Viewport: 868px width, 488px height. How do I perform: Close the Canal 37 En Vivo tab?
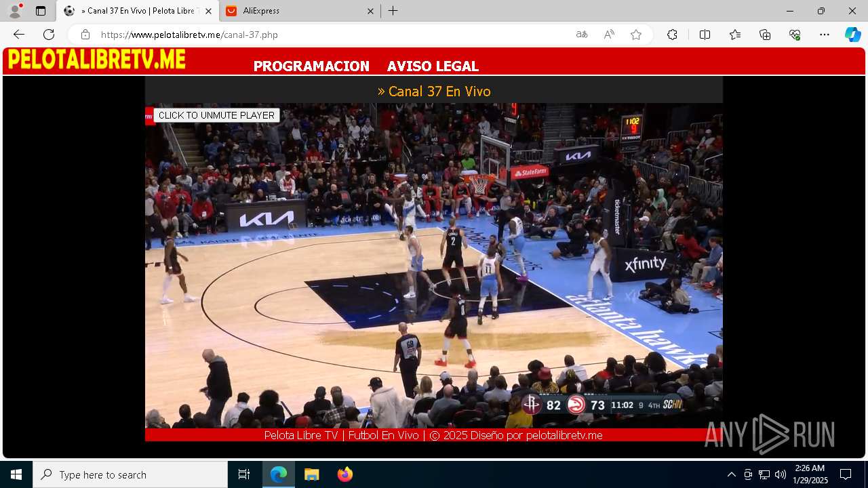[x=208, y=11]
